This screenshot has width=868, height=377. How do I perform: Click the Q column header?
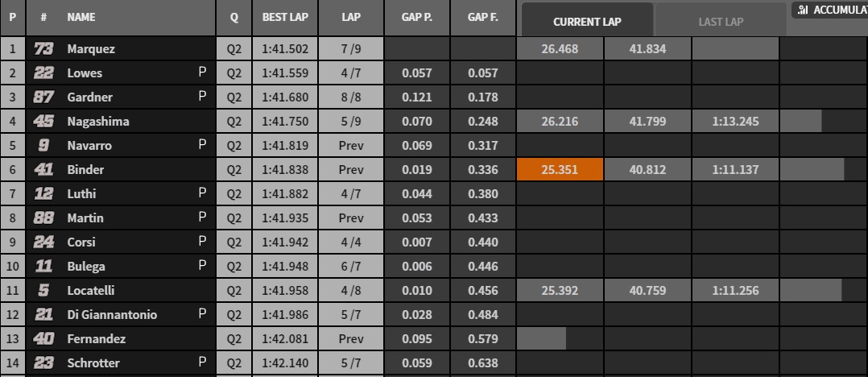(234, 17)
